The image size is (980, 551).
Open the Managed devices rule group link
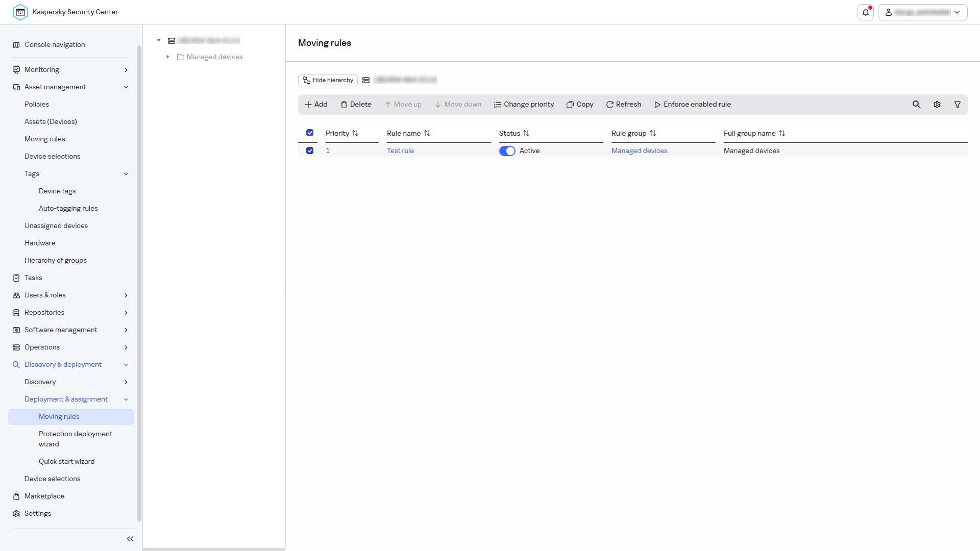click(639, 151)
